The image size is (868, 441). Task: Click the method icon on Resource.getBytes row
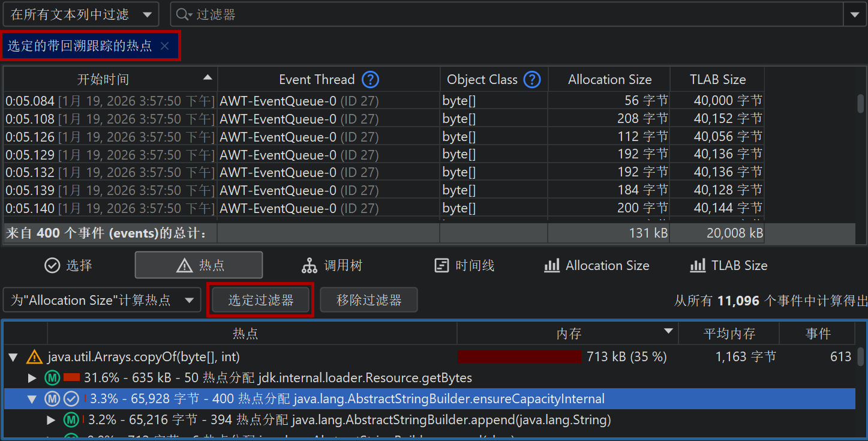click(x=52, y=378)
